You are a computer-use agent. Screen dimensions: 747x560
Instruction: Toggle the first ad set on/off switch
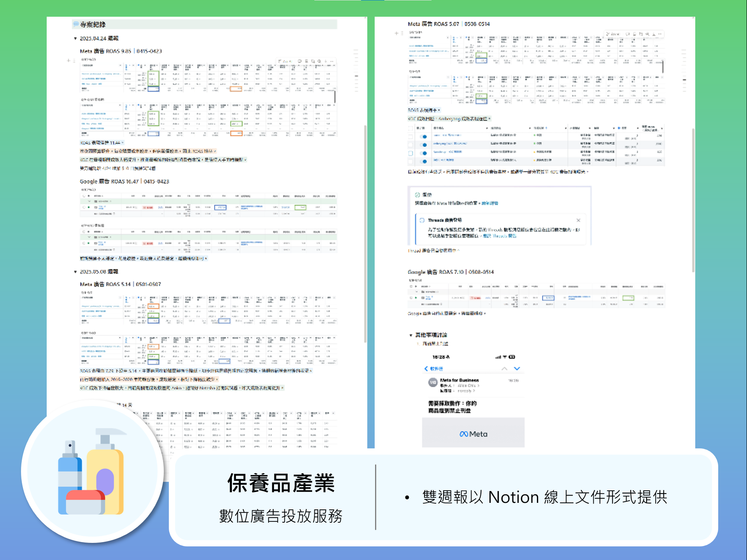pyautogui.click(x=424, y=136)
